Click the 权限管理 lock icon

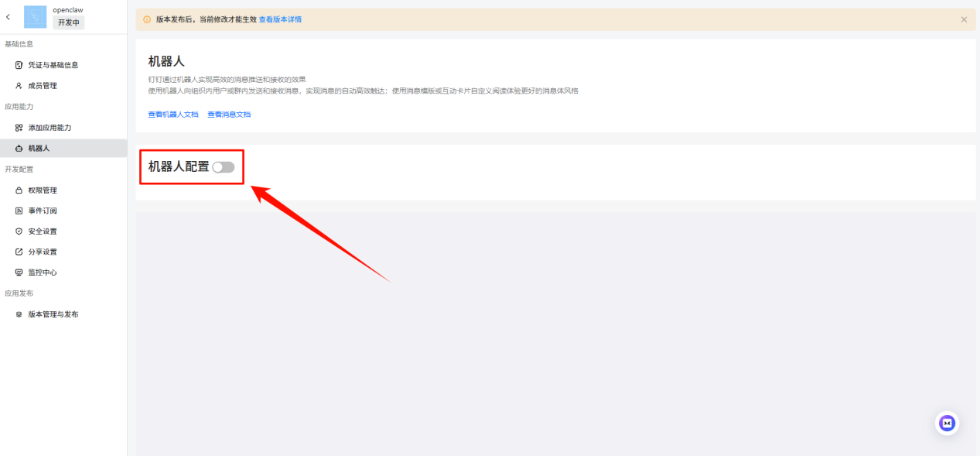pyautogui.click(x=19, y=190)
